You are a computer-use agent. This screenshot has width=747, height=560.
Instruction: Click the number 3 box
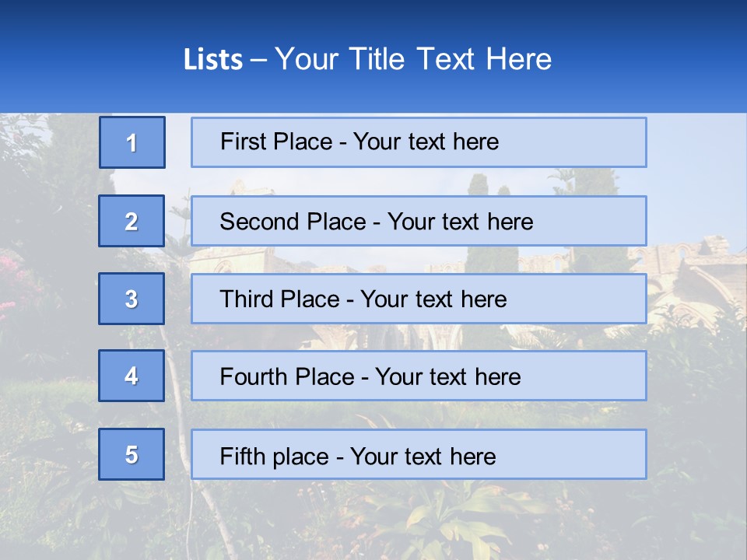click(132, 299)
